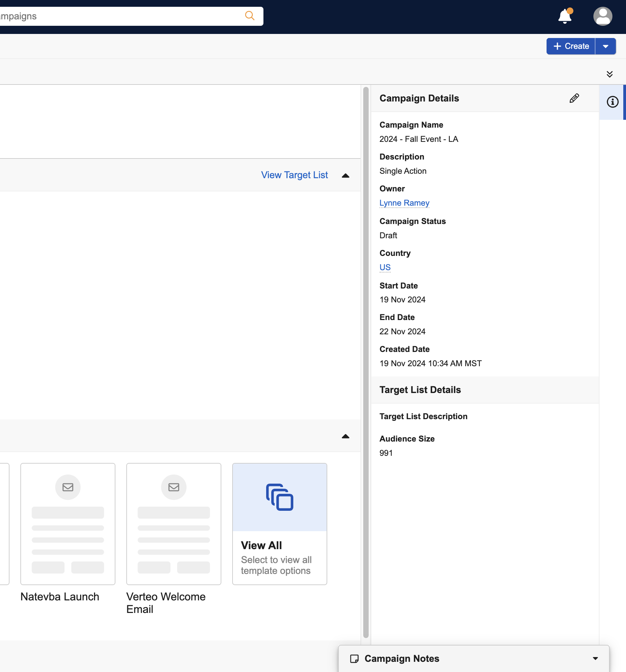Collapse the templates section
This screenshot has height=672, width=626.
tap(346, 436)
